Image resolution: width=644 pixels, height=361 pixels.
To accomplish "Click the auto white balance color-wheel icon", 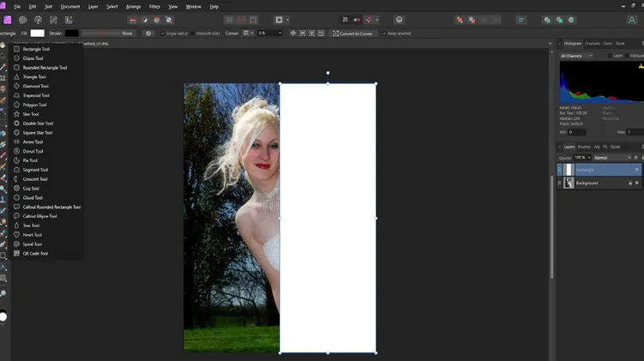I will 157,20.
